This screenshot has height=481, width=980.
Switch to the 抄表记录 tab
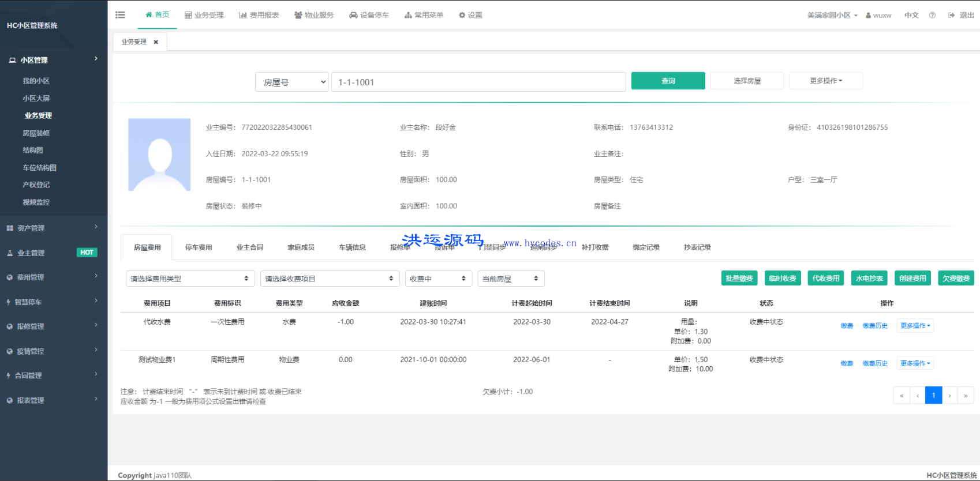click(698, 247)
